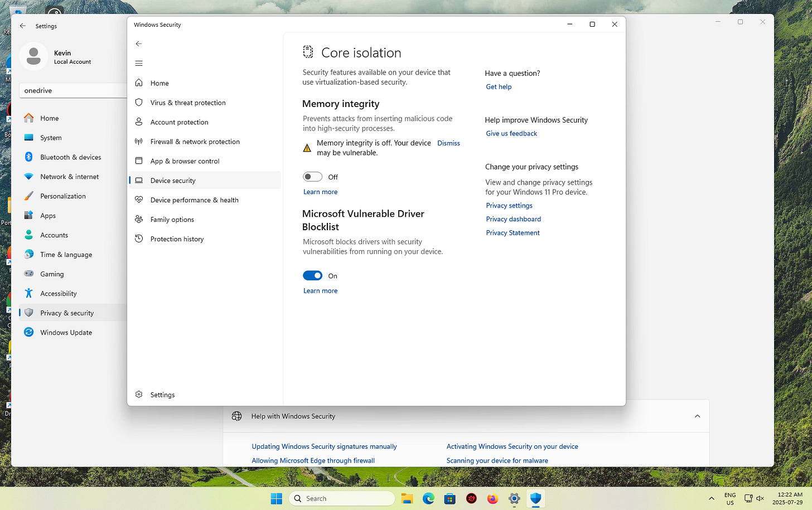Select Device security in sidebar
The width and height of the screenshot is (812, 510).
pos(205,181)
